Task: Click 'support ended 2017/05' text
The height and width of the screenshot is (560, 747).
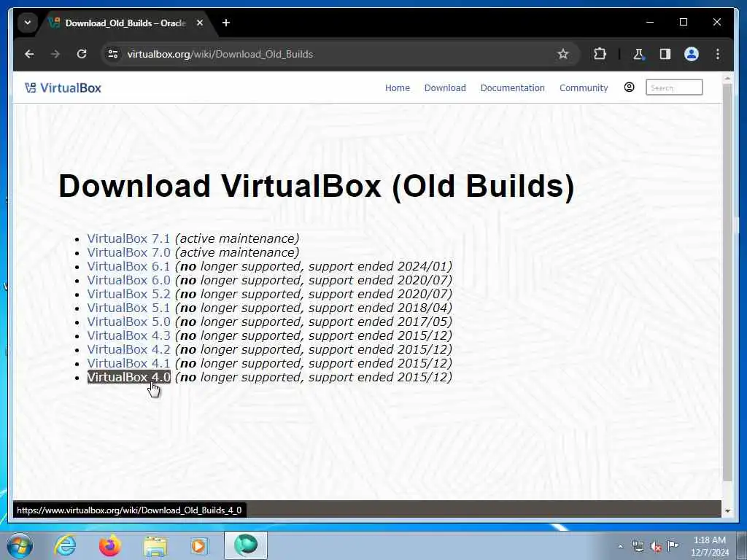Action: pyautogui.click(x=379, y=322)
